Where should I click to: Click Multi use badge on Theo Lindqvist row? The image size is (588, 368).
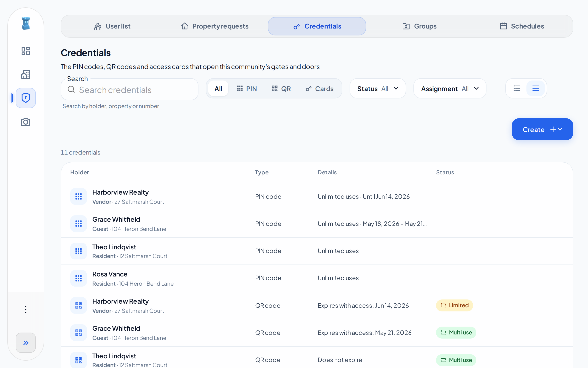[x=456, y=360]
